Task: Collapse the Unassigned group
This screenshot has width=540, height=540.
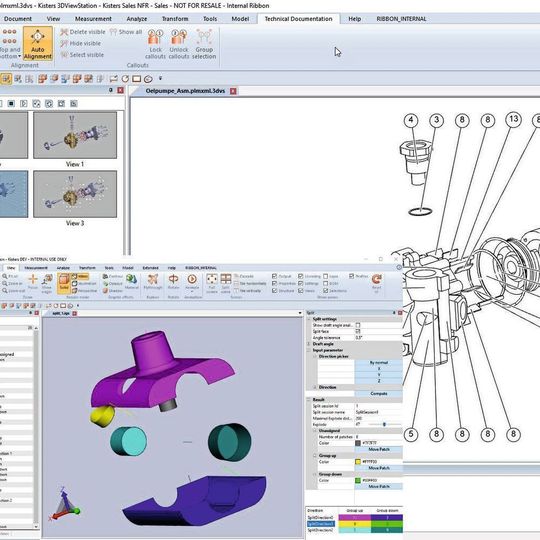Action: 315,431
